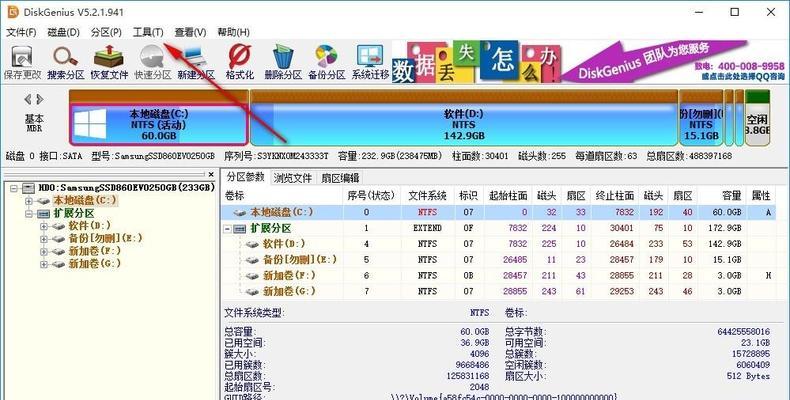Click the 文件系统 column header
790x400 pixels.
(427, 195)
